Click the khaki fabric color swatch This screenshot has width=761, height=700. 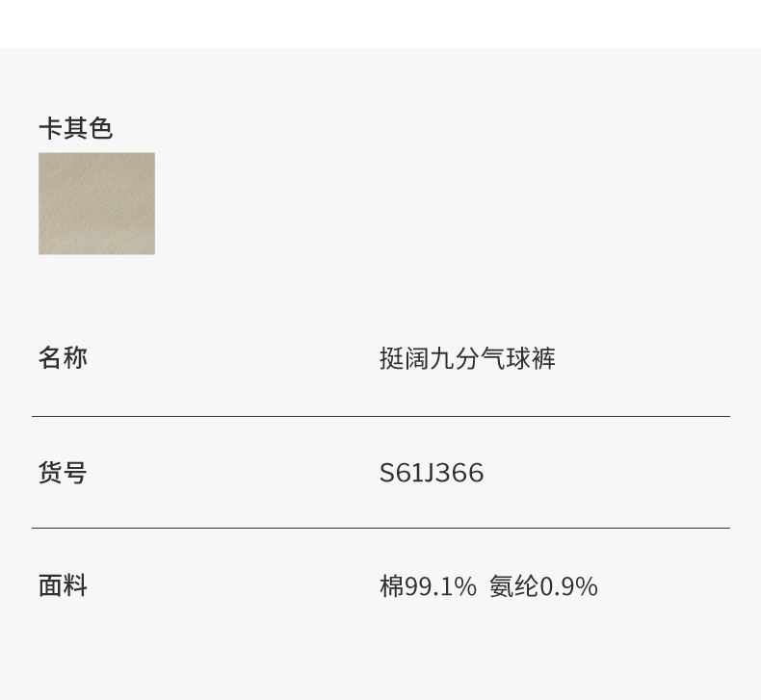click(96, 203)
